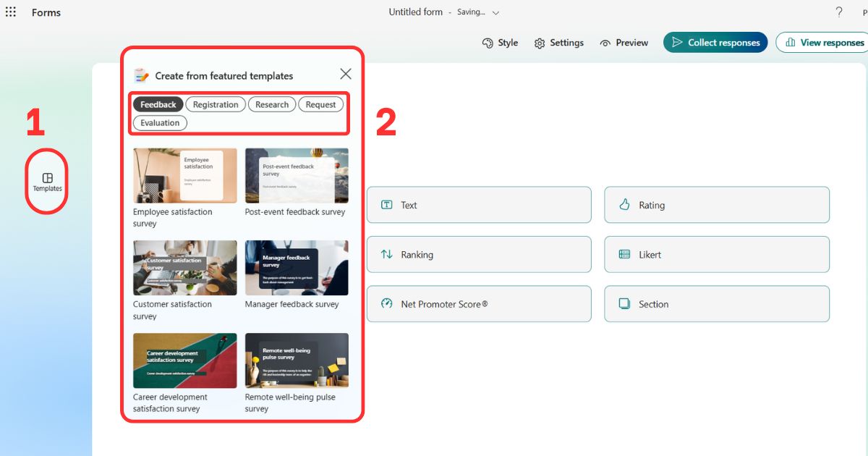Open View responses
This screenshot has height=456, width=868.
click(827, 42)
